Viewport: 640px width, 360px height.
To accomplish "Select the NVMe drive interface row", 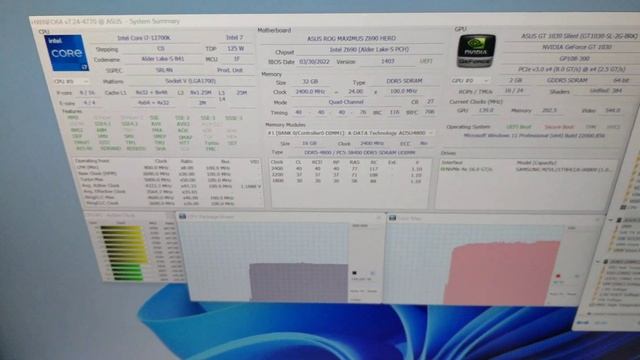I will 466,169.
